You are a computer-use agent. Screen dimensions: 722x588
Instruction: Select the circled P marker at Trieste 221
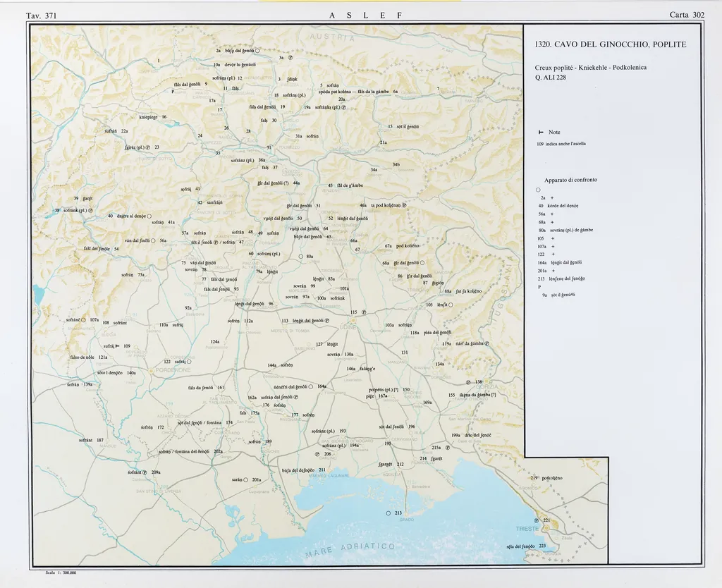536,520
